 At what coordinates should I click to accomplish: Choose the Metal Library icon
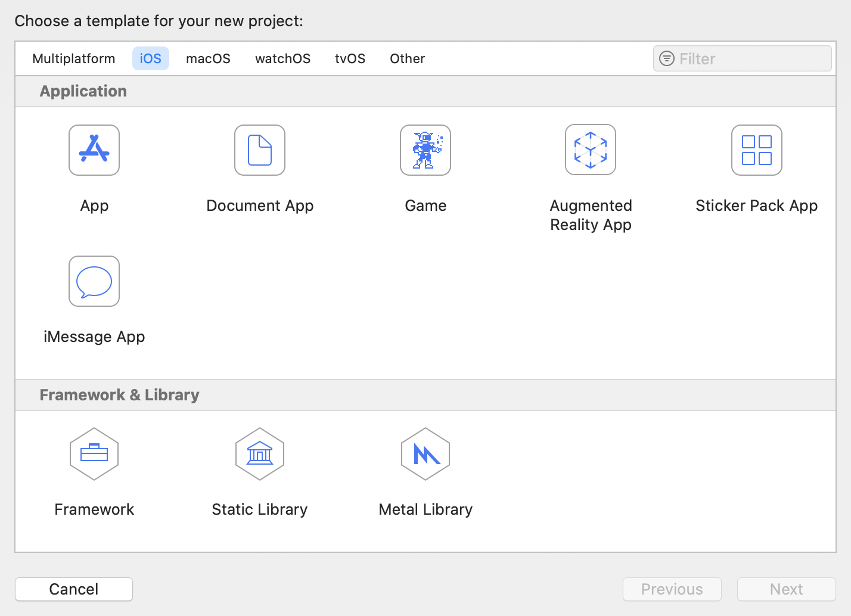(x=425, y=454)
